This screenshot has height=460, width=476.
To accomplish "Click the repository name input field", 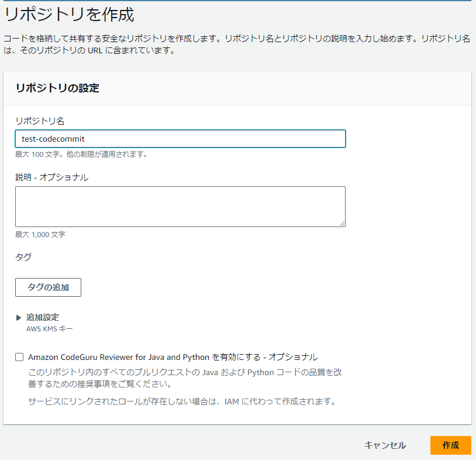I will (180, 139).
